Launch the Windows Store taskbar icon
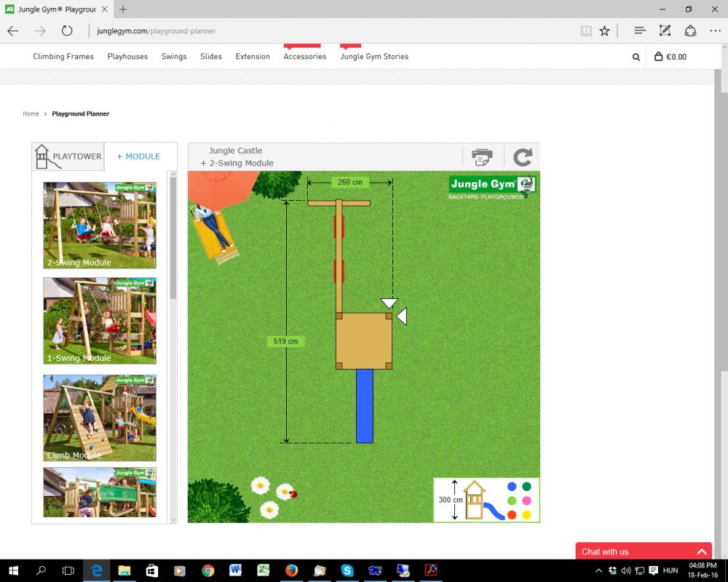Screen dimensions: 728x582 click(x=152, y=570)
